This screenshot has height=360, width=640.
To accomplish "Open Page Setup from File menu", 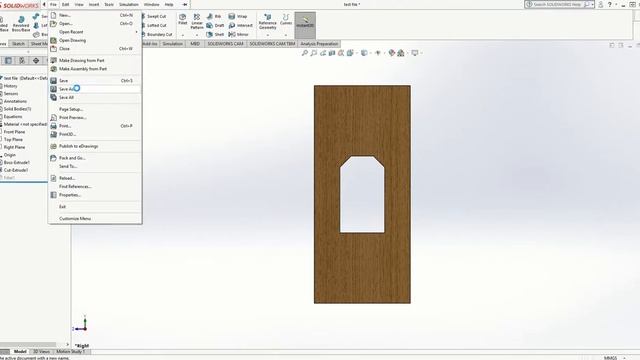I will [95, 109].
